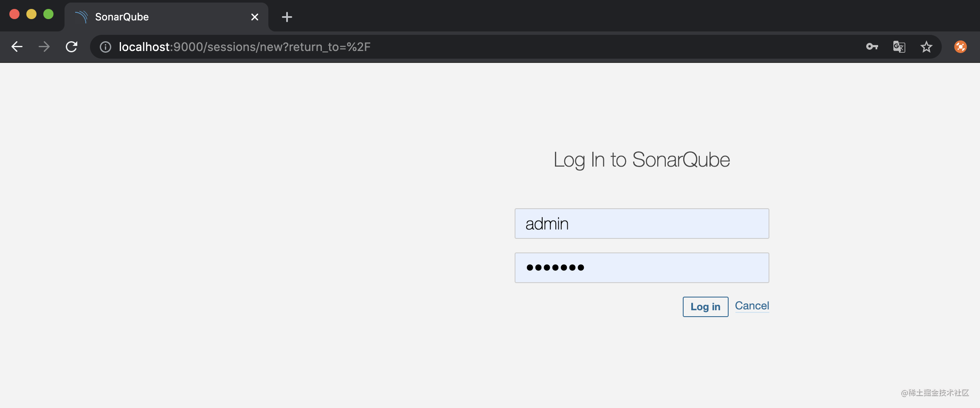980x408 pixels.
Task: Open a new browser tab
Action: [x=287, y=17]
